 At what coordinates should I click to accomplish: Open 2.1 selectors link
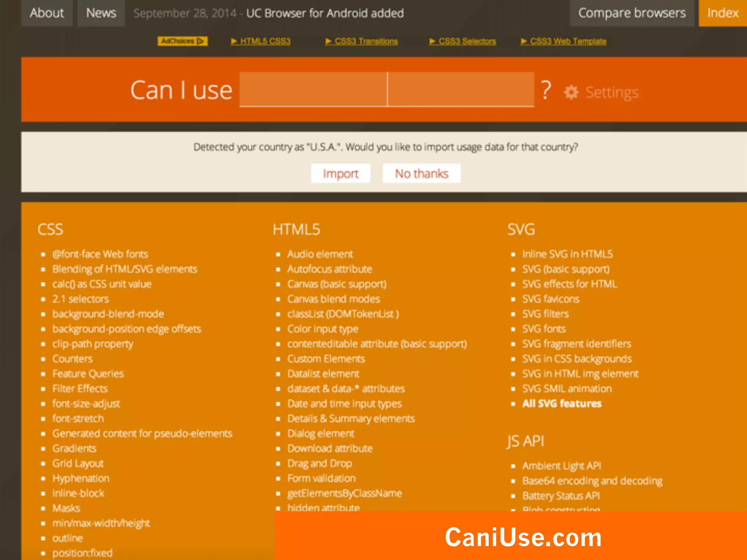[81, 299]
